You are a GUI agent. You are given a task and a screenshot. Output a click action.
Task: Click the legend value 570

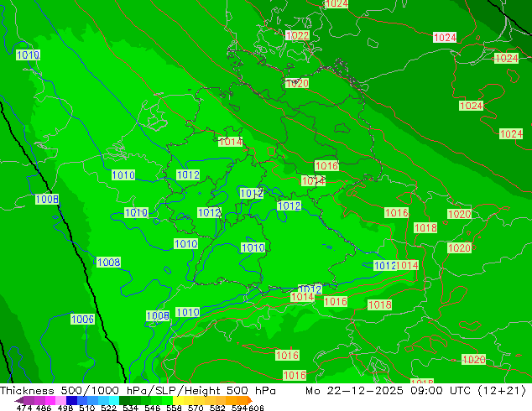point(196,408)
